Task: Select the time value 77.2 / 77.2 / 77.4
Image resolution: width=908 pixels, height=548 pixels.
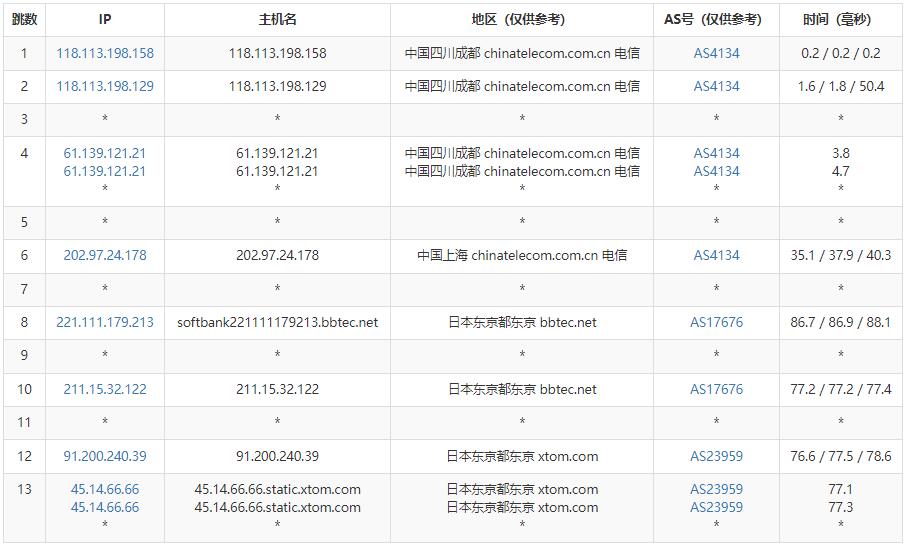Action: click(840, 389)
